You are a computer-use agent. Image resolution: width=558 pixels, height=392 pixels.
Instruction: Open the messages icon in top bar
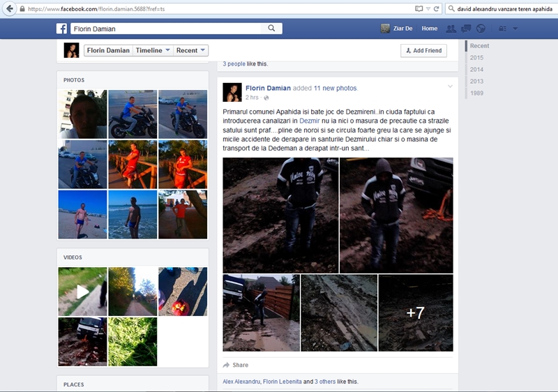[x=466, y=29]
